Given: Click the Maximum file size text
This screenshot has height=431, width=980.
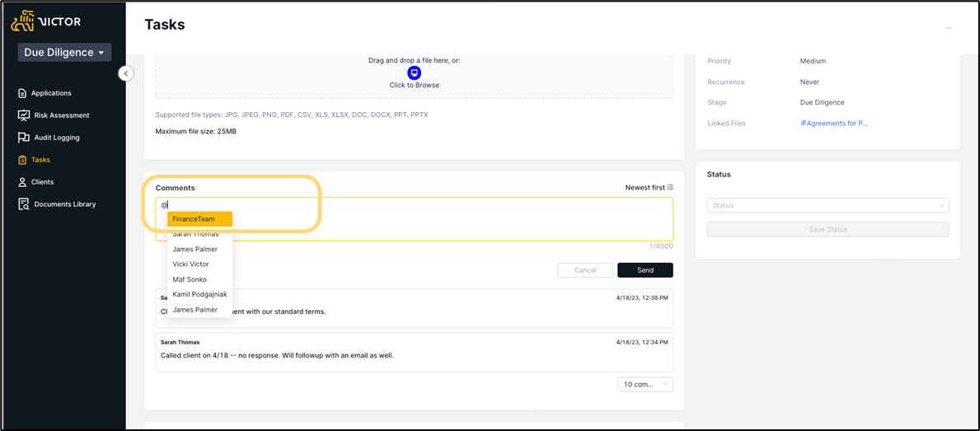Looking at the screenshot, I should click(x=195, y=131).
